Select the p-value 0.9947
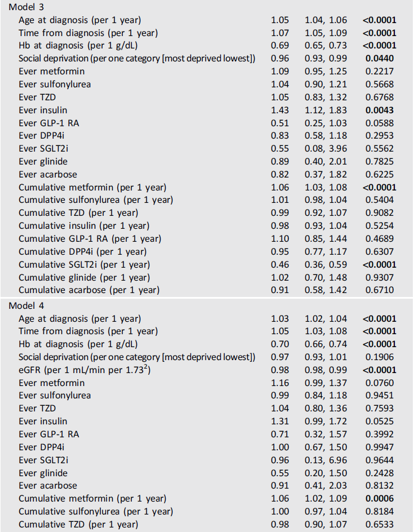 pos(380,447)
